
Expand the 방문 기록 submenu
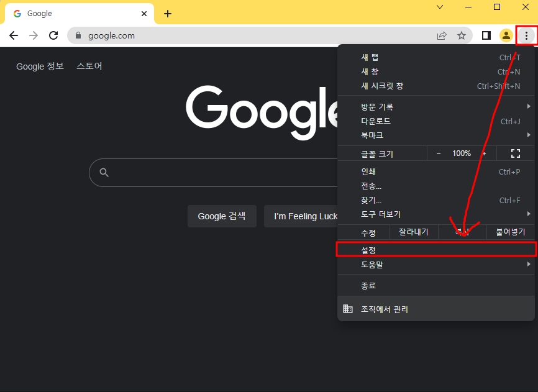373,106
